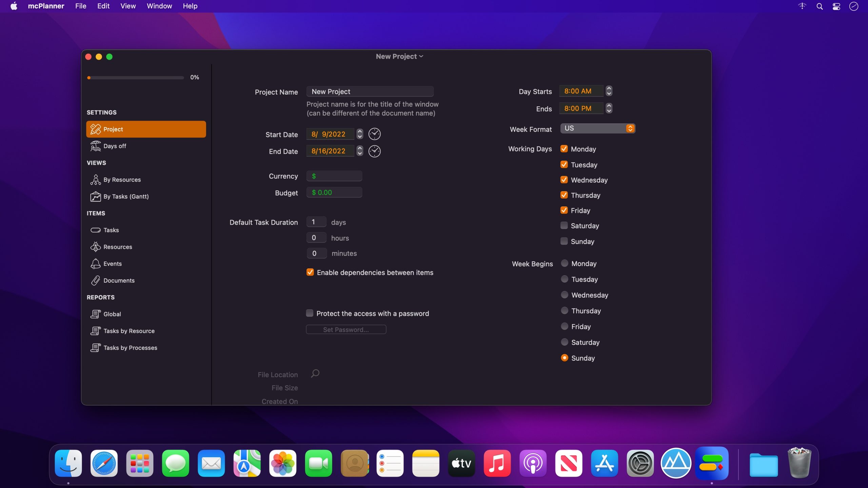Click the clock icon beside Start Date

coord(374,134)
